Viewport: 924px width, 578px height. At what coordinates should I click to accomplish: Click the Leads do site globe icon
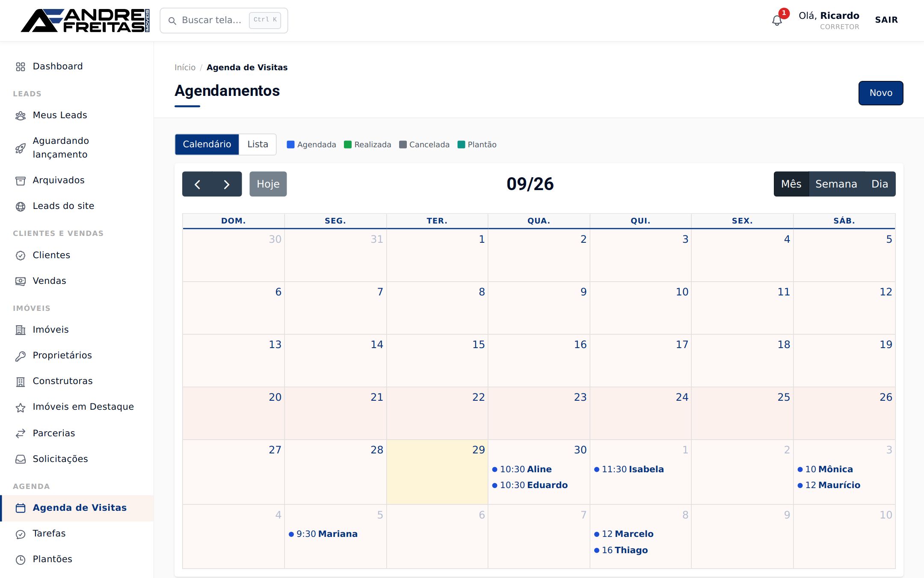(21, 206)
